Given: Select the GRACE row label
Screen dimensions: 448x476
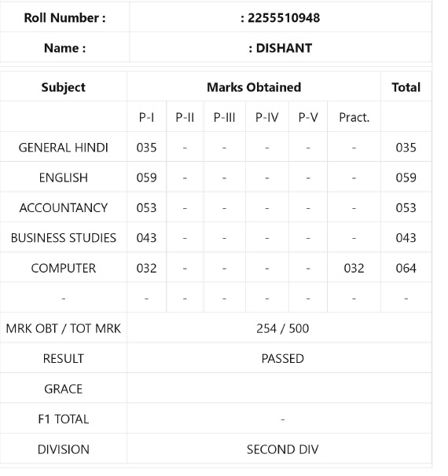Looking at the screenshot, I should pyautogui.click(x=63, y=389).
